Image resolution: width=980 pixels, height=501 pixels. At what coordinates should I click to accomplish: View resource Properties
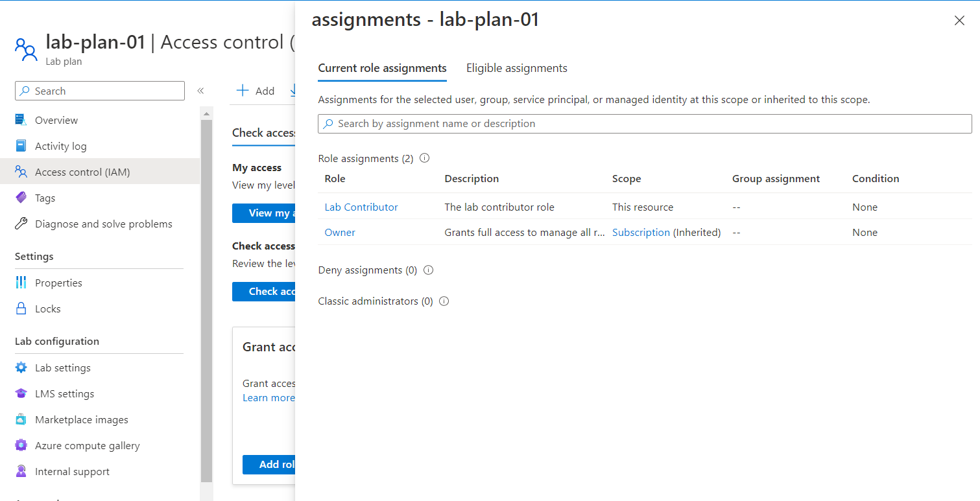coord(57,283)
